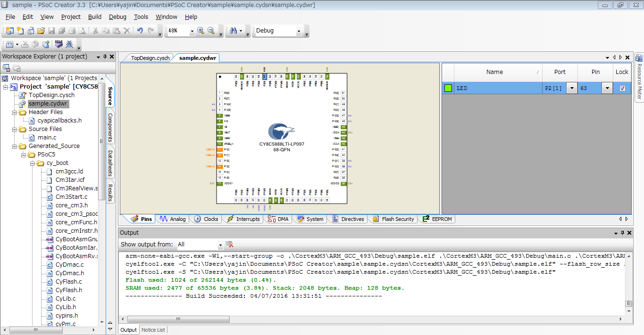
Task: Open the Resource Meter side panel
Action: 639,77
